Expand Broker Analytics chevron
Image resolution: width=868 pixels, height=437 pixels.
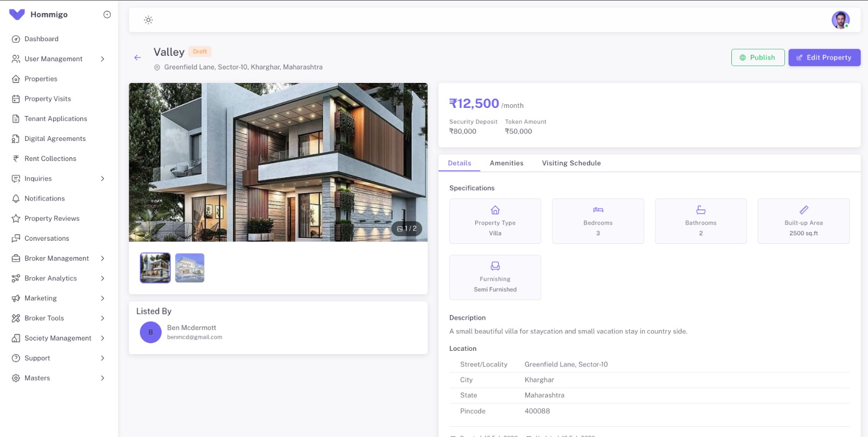(x=103, y=279)
